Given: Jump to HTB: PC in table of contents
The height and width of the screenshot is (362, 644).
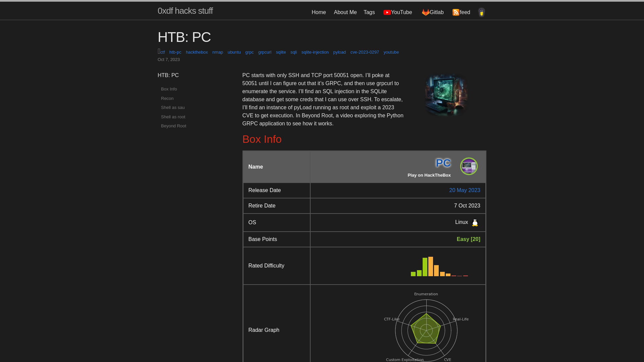Looking at the screenshot, I should click(168, 75).
